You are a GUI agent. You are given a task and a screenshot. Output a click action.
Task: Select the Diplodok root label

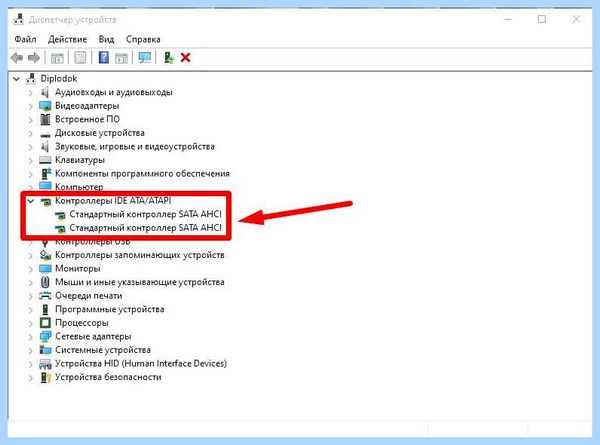[x=59, y=78]
